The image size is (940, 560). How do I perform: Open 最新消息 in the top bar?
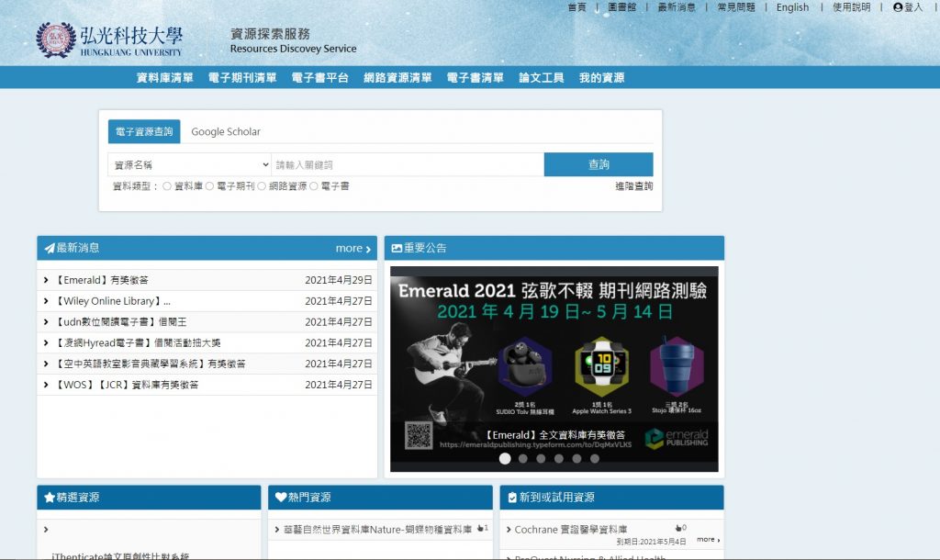point(677,7)
